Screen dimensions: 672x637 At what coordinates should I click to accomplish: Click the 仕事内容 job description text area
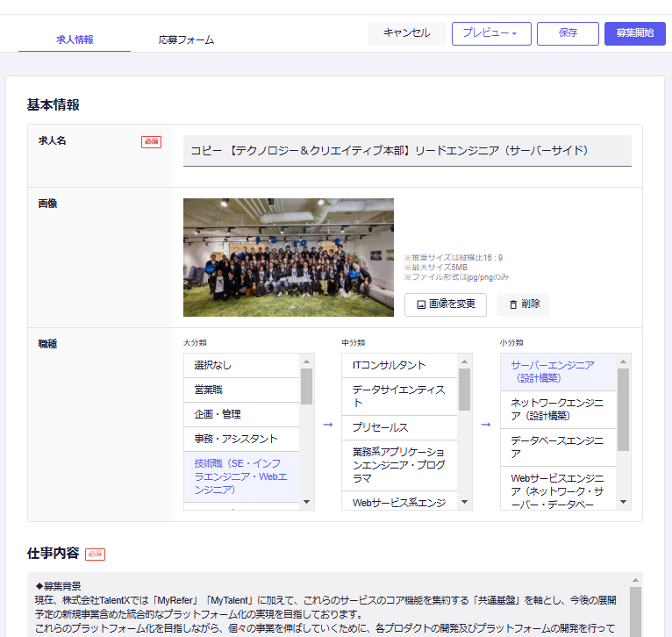click(x=325, y=605)
